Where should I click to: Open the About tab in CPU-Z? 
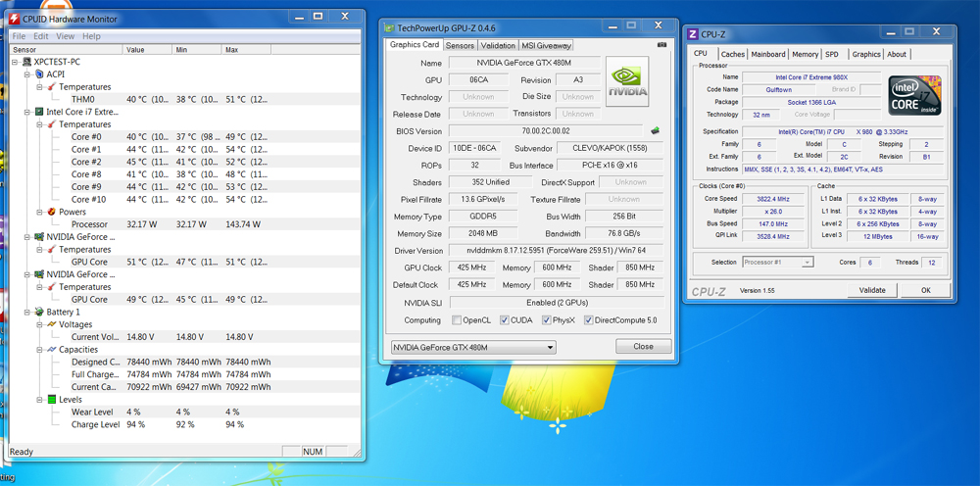897,54
